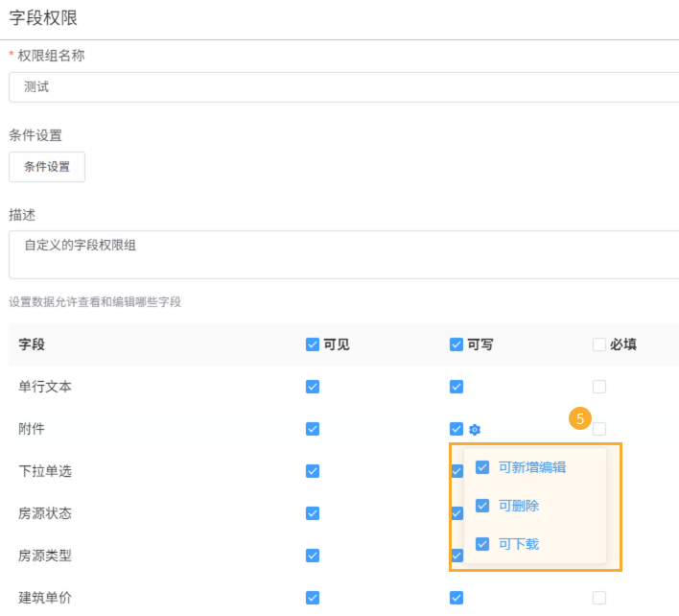
Task: Uncheck 可写 for 附件
Action: [x=456, y=429]
